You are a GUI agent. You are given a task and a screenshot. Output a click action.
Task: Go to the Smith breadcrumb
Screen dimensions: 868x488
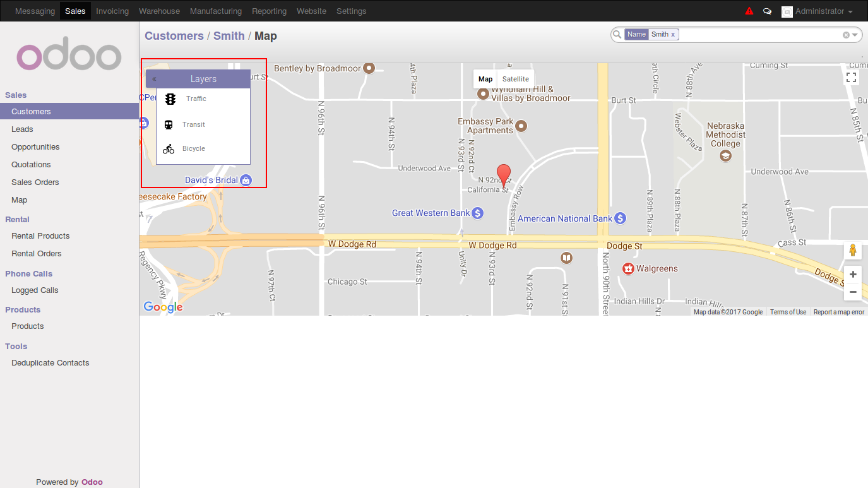point(229,36)
